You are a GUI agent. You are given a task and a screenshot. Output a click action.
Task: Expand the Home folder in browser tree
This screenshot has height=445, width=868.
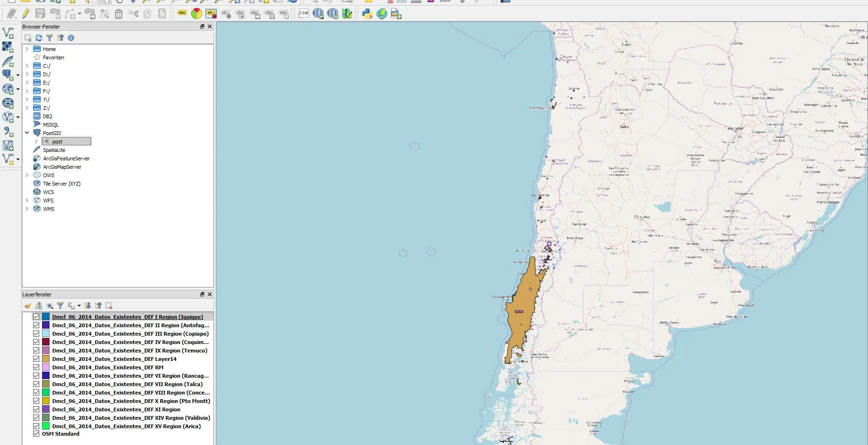tap(27, 49)
